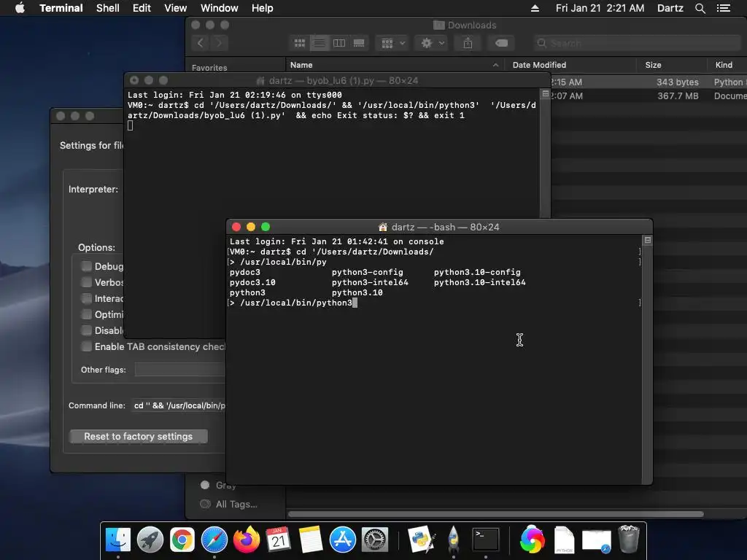
Task: Open Spotlight search magnifier icon
Action: click(x=700, y=8)
